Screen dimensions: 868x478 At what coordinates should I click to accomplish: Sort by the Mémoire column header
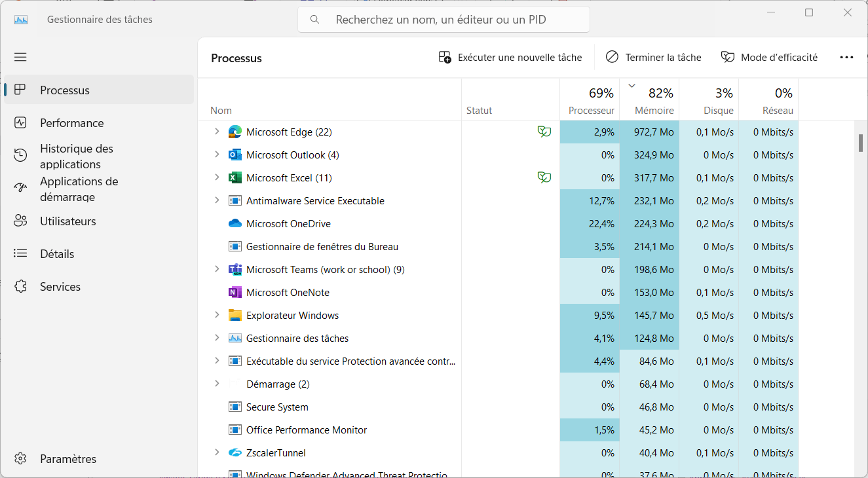[x=649, y=100]
